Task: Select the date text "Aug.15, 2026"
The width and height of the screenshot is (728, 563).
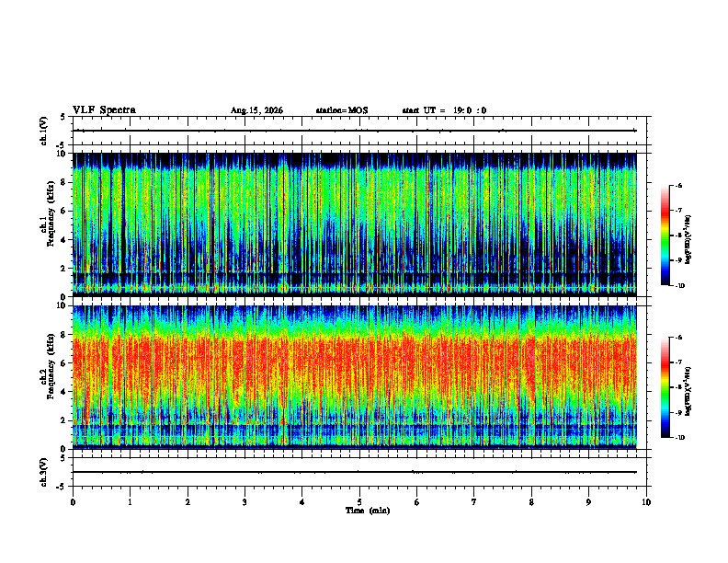Action: click(x=256, y=110)
